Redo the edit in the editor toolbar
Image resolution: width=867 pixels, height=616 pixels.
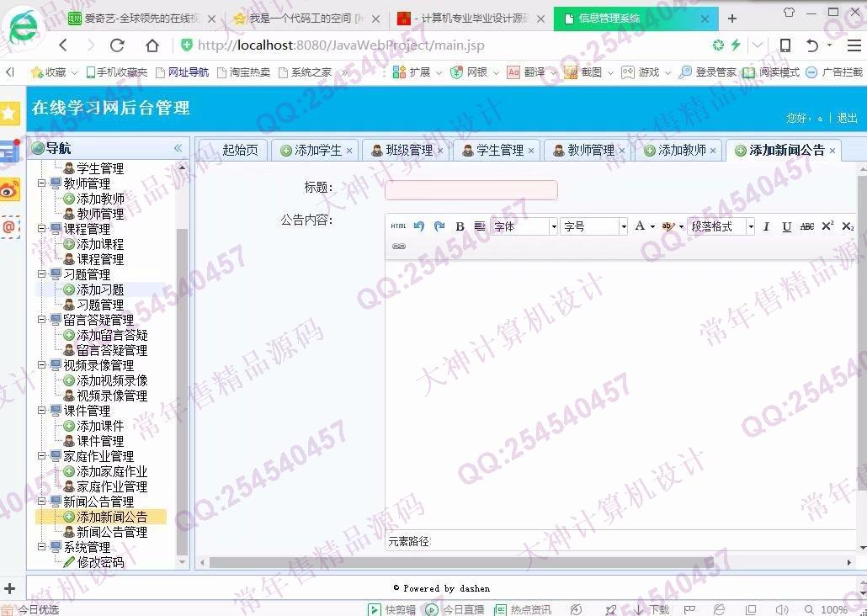439,226
